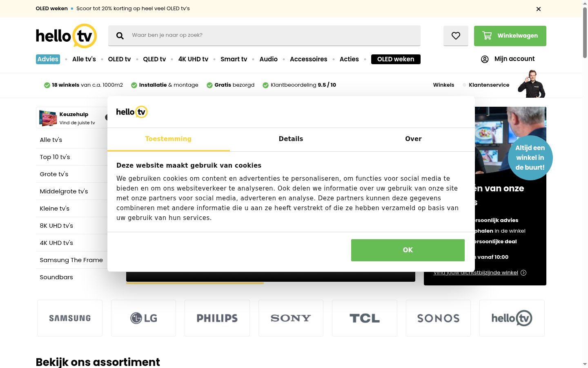The image size is (588, 368).
Task: Accept cookies with the green OK button
Action: tap(408, 250)
